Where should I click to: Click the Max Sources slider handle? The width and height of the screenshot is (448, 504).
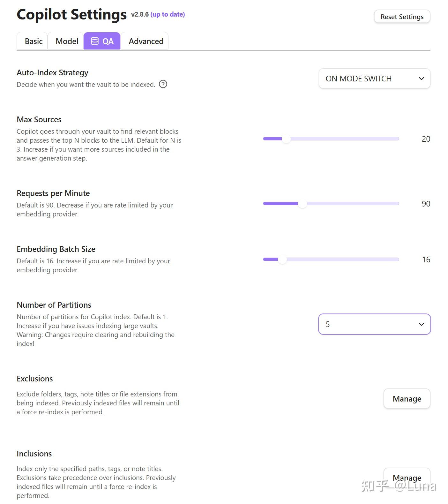(x=286, y=139)
